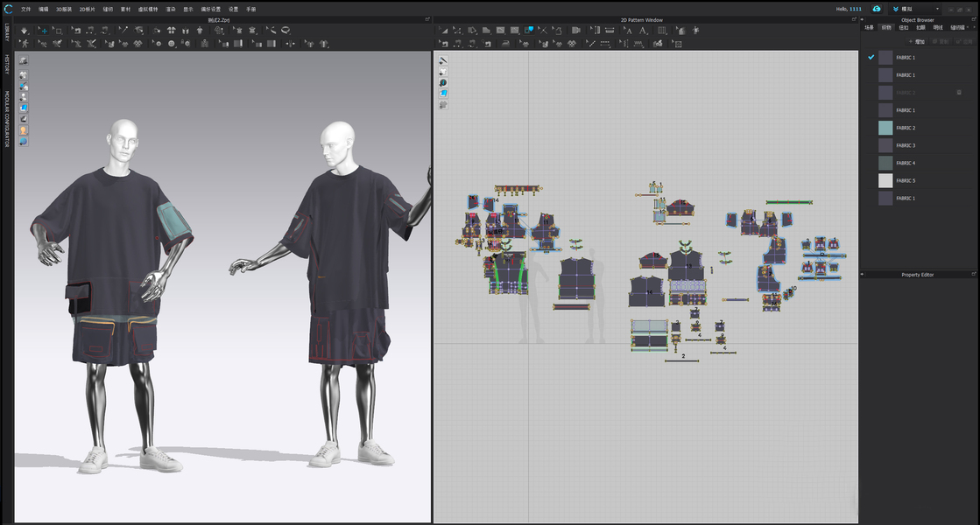The height and width of the screenshot is (525, 980).
Task: Open the 手册 manual menu
Action: point(250,10)
